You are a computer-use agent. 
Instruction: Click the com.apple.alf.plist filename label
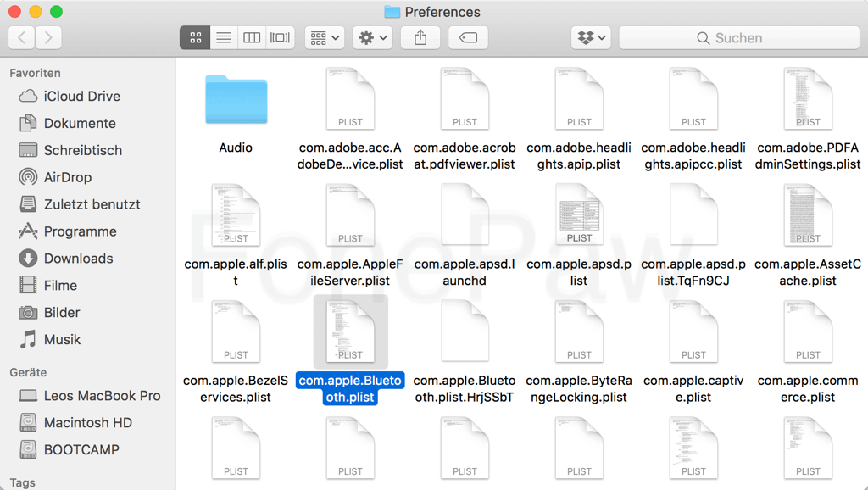coord(236,272)
